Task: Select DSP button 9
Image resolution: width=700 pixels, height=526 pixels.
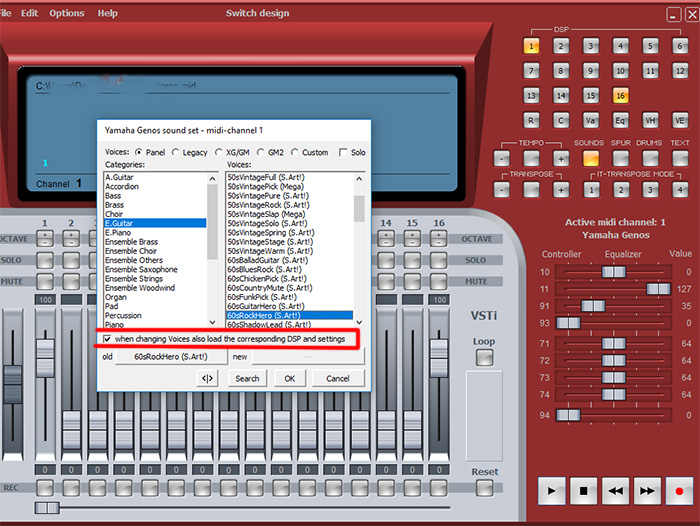Action: pos(591,71)
